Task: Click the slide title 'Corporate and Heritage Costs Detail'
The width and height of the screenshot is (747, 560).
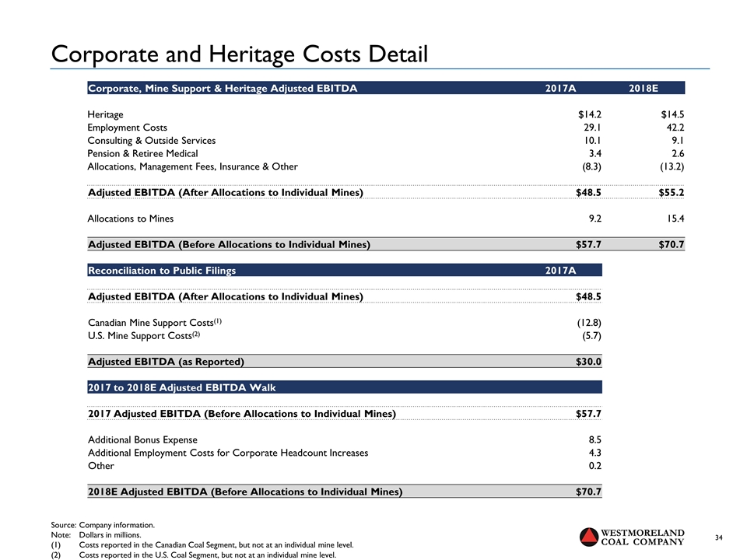Action: click(x=239, y=54)
